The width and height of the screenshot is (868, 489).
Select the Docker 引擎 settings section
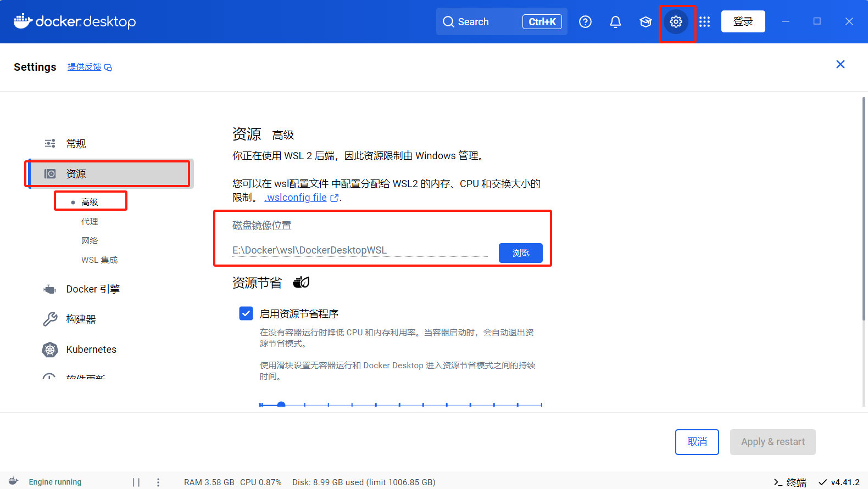click(x=109, y=289)
